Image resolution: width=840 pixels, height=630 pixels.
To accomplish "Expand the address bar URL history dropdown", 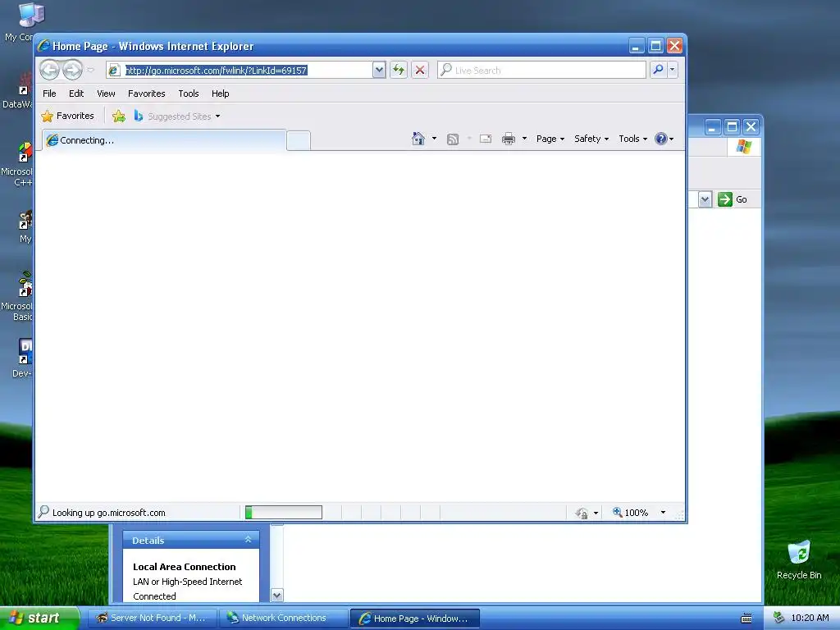I will click(379, 71).
